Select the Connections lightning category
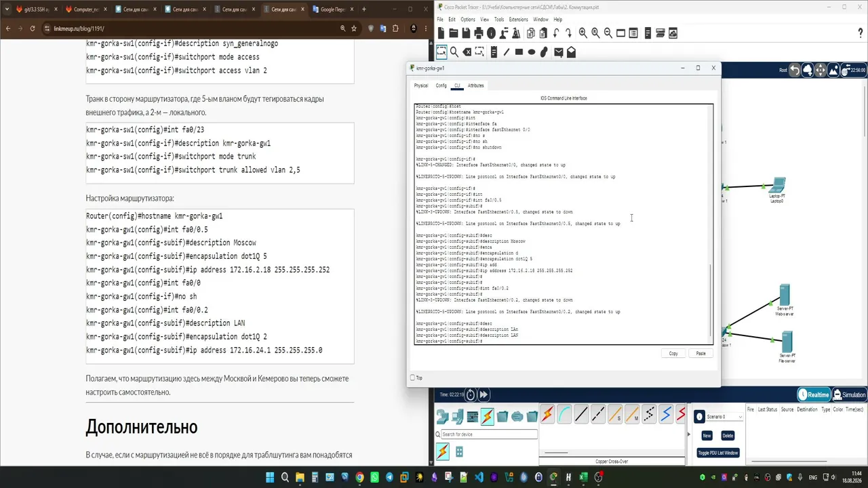 click(x=488, y=416)
